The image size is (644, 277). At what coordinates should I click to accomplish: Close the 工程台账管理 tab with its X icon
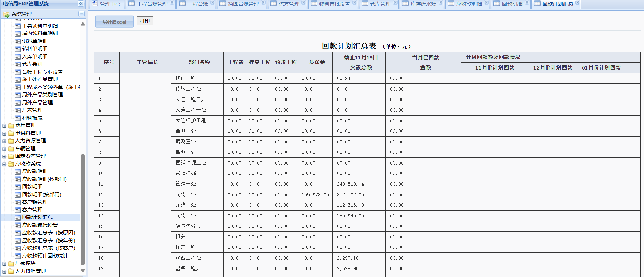(172, 3)
